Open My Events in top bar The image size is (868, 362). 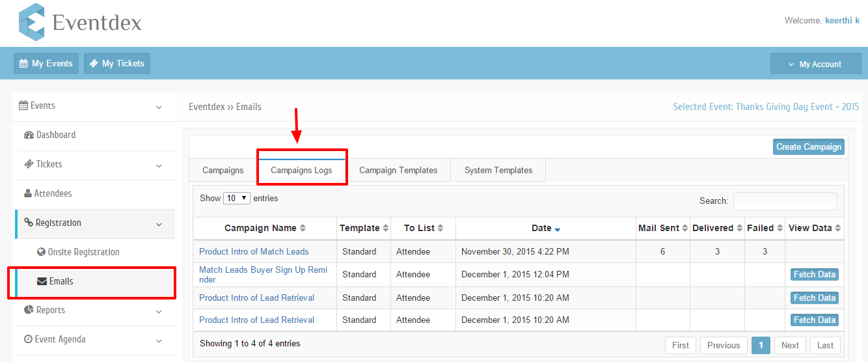pyautogui.click(x=46, y=64)
